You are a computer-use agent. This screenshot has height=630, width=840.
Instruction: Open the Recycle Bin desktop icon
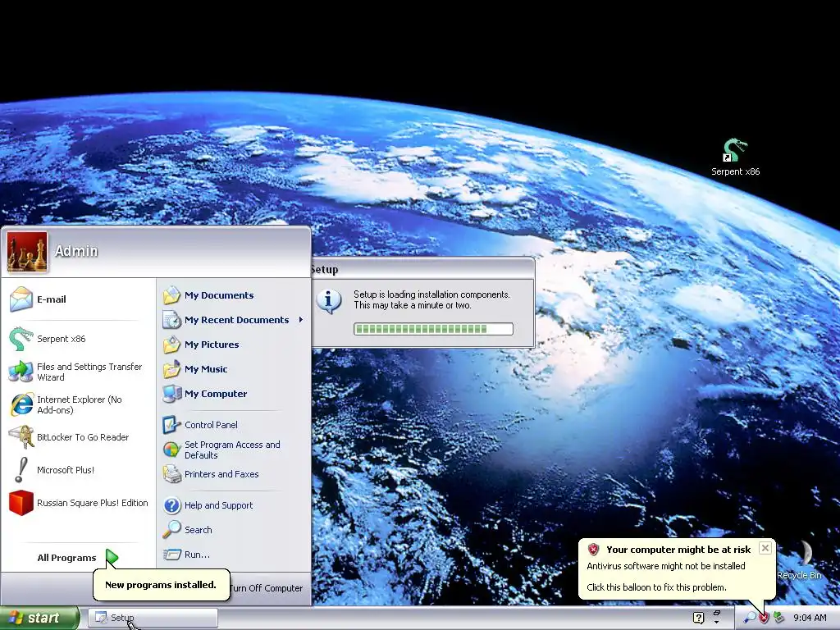[x=800, y=559]
